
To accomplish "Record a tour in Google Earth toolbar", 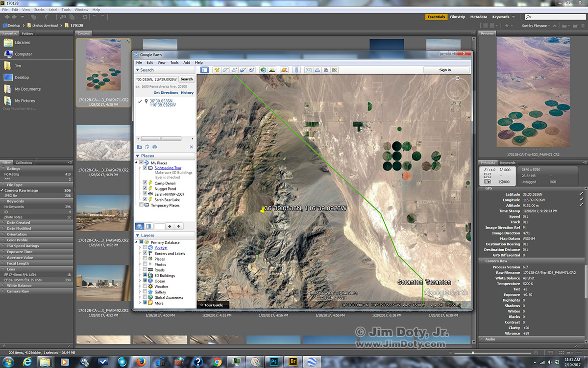I will pyautogui.click(x=251, y=70).
